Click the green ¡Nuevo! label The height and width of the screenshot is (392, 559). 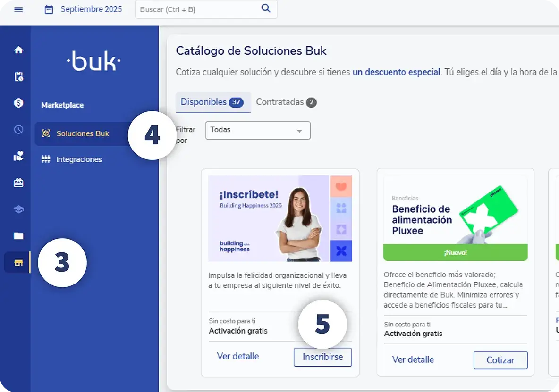click(455, 252)
